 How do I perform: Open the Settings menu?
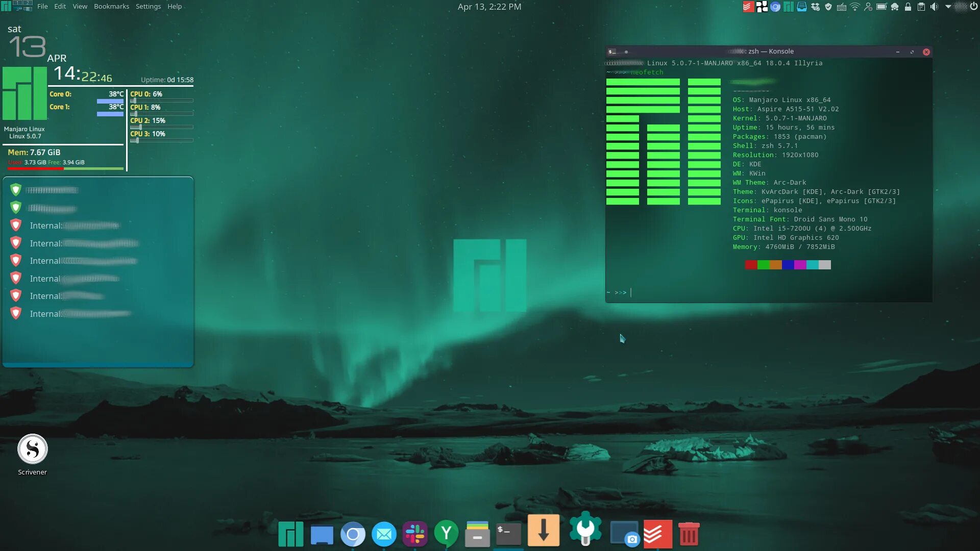[148, 7]
